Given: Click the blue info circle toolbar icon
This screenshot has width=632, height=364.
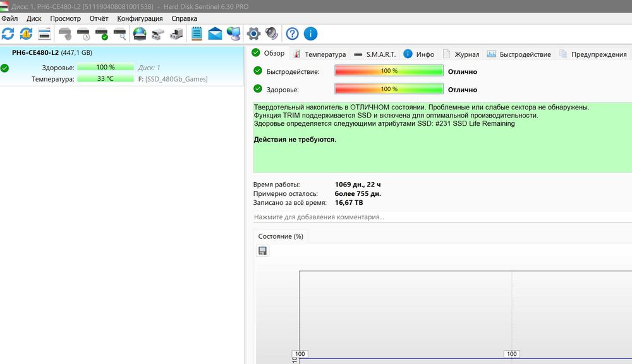Looking at the screenshot, I should 310,34.
